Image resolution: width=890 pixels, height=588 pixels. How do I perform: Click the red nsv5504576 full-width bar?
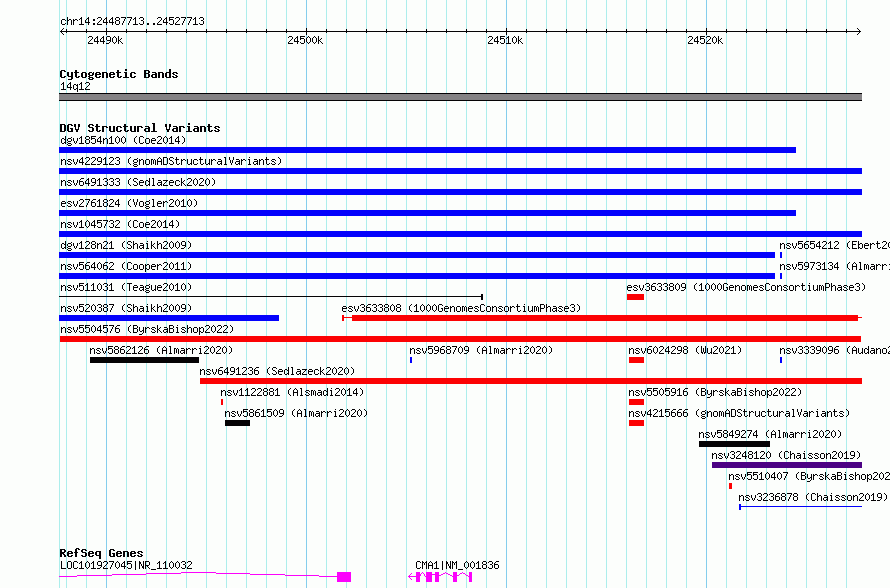coord(460,339)
